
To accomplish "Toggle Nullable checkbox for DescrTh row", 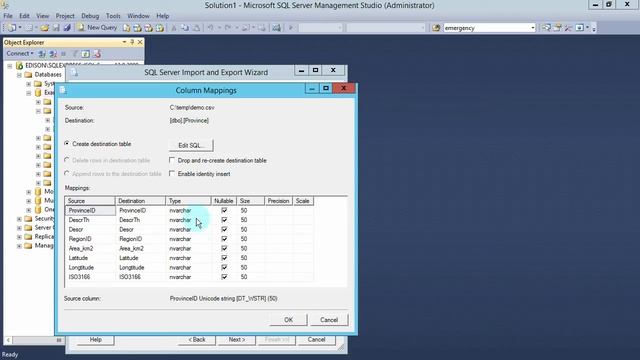I will pos(224,220).
